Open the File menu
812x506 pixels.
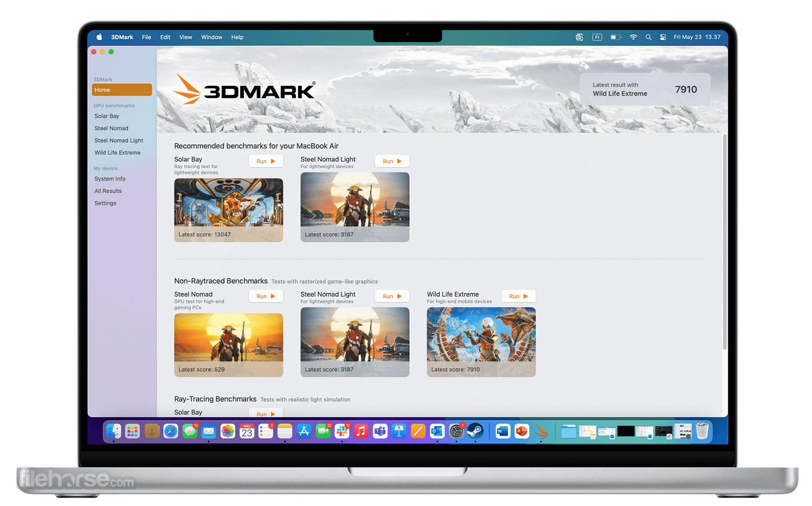click(x=146, y=37)
